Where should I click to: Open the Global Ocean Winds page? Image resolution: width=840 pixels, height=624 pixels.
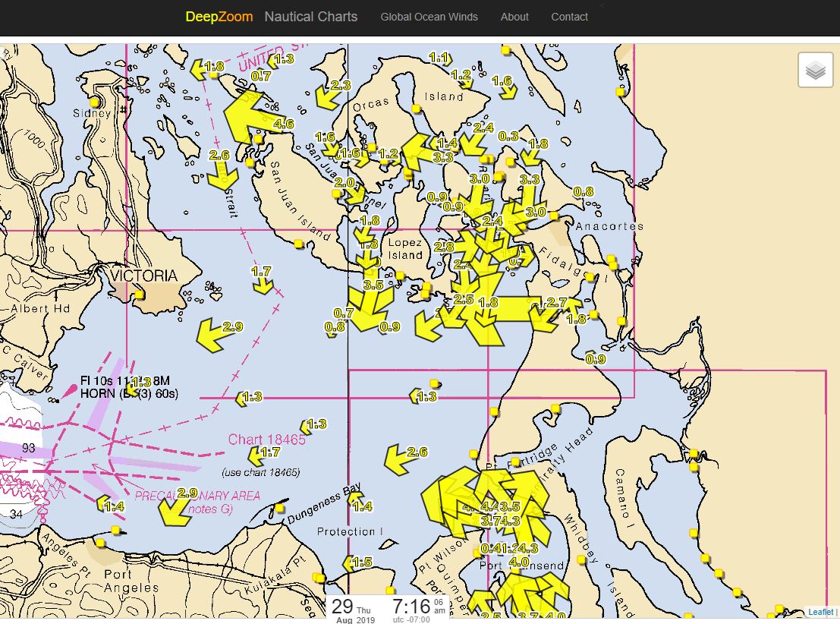coord(429,17)
